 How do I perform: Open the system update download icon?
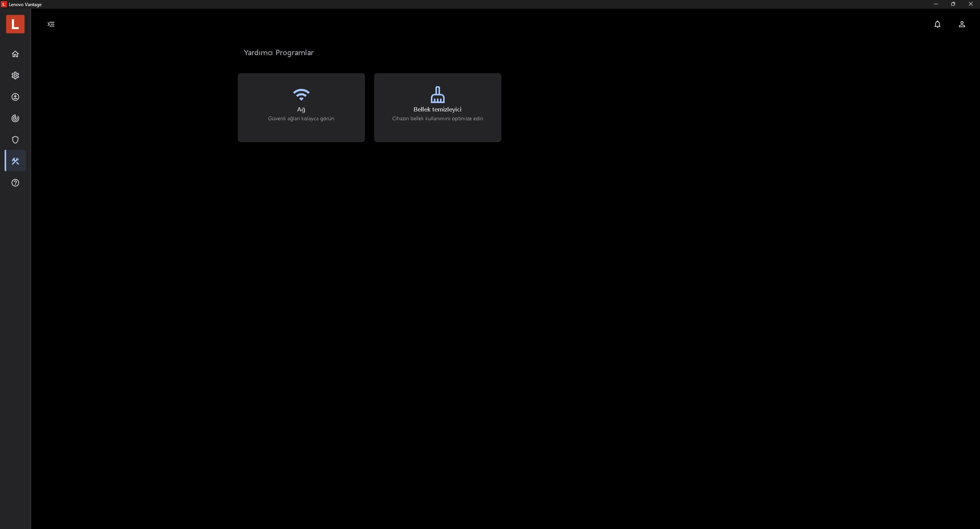pos(15,97)
